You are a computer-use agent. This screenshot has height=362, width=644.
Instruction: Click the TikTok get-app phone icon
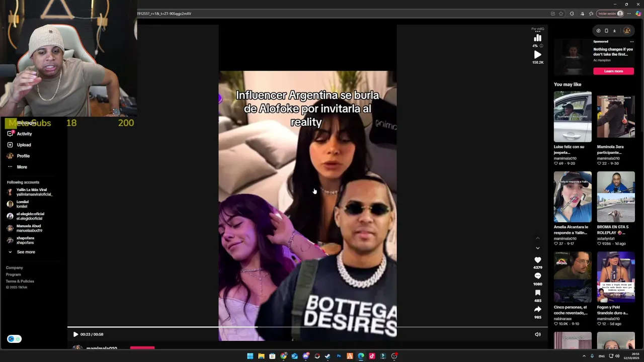pos(606,31)
